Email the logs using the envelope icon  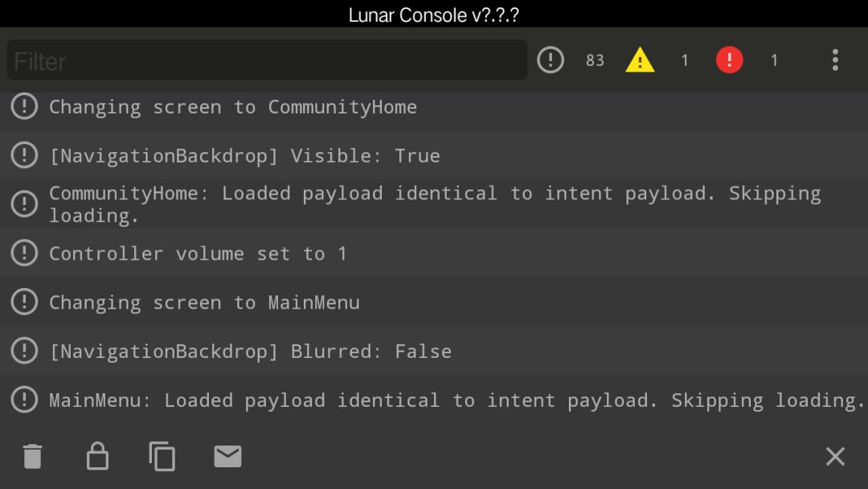[227, 456]
